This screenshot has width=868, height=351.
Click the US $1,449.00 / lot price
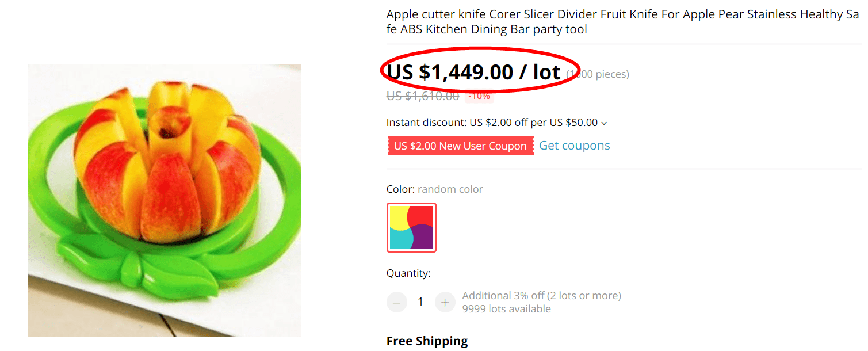473,73
